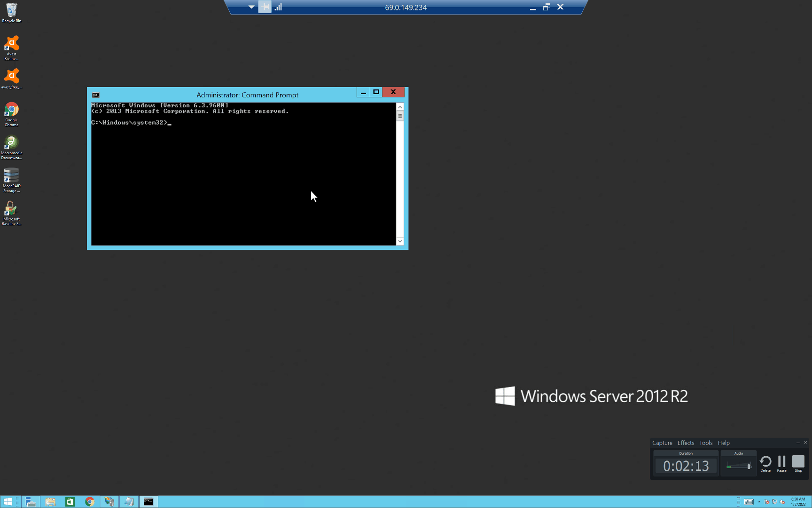The height and width of the screenshot is (508, 812).
Task: Click the Command Prompt scrollbar down arrow
Action: 400,241
